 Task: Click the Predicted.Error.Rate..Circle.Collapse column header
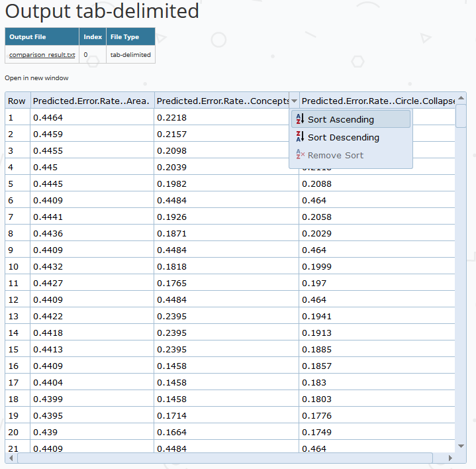pyautogui.click(x=377, y=101)
